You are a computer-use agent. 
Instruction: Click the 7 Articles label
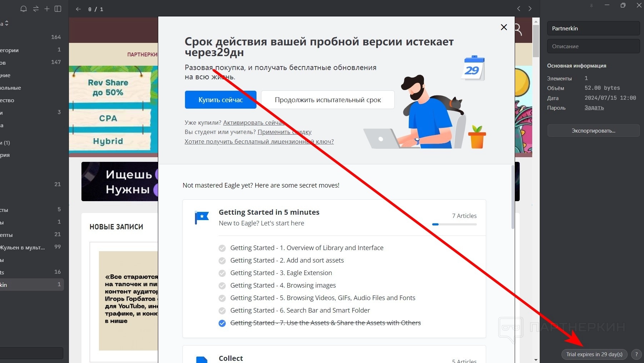[464, 216]
